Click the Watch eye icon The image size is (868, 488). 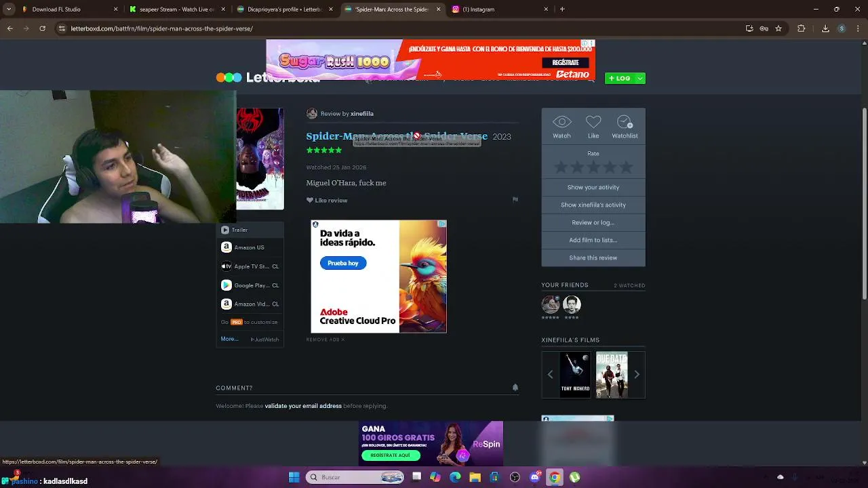pyautogui.click(x=561, y=122)
